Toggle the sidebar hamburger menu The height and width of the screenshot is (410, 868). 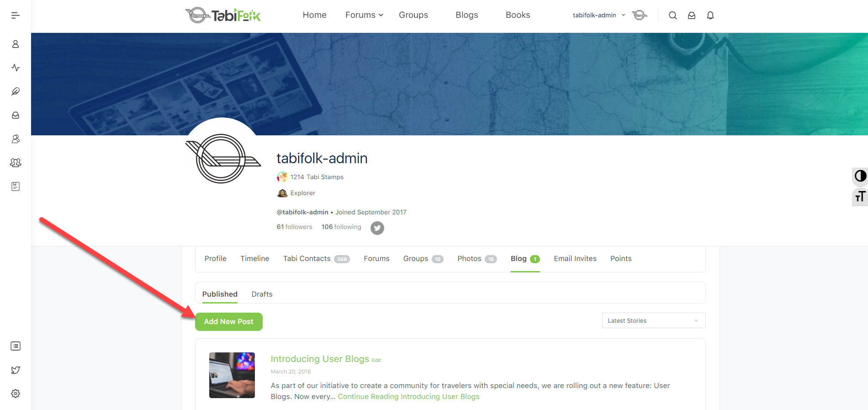[x=16, y=15]
